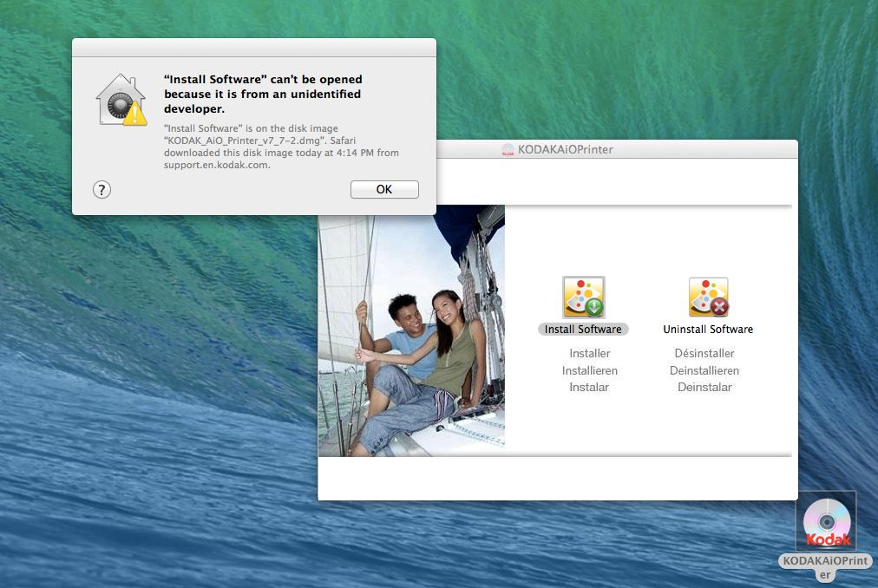The image size is (878, 588).
Task: Click the French text Installer
Action: tap(590, 353)
